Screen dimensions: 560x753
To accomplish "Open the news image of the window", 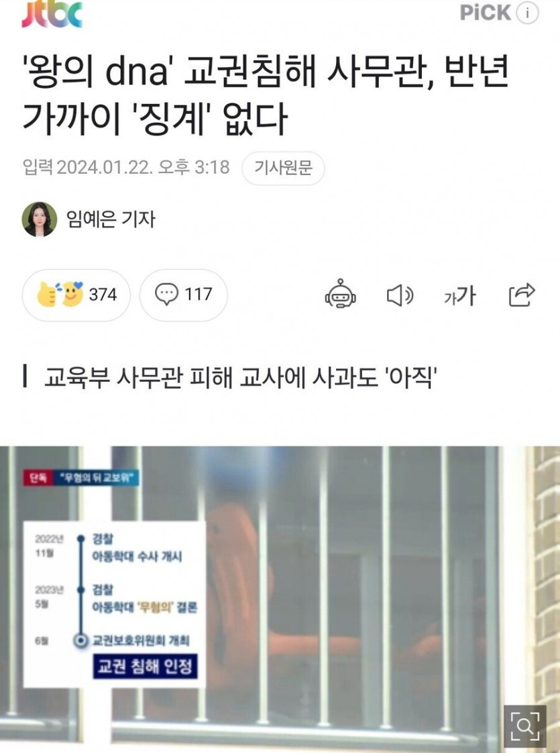I will 280,599.
